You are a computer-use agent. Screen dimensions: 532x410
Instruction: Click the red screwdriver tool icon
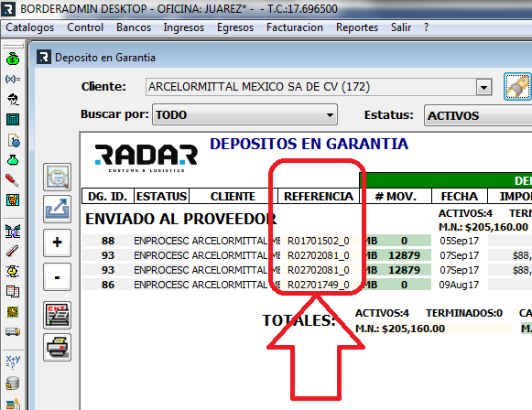pyautogui.click(x=12, y=180)
